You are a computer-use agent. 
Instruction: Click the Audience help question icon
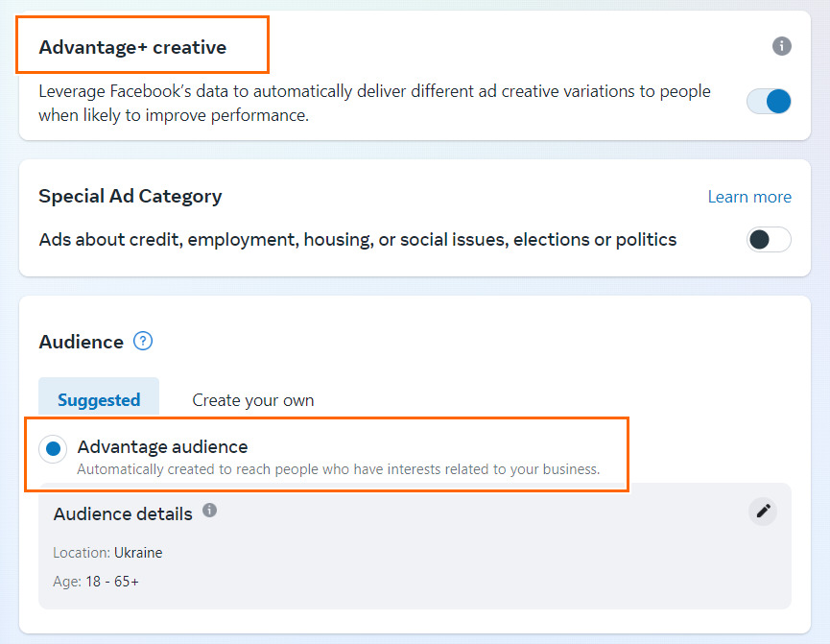(143, 341)
